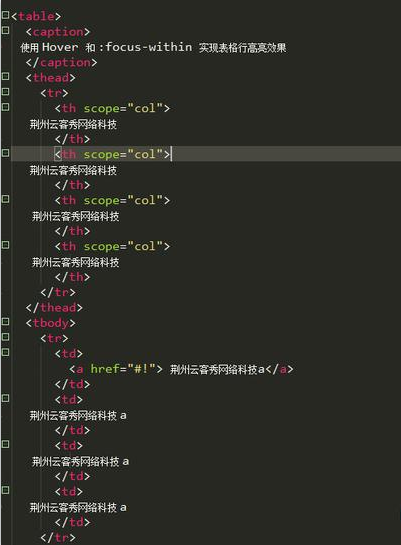Collapse the opening caption tag fold marker
The height and width of the screenshot is (545, 401).
point(5,31)
